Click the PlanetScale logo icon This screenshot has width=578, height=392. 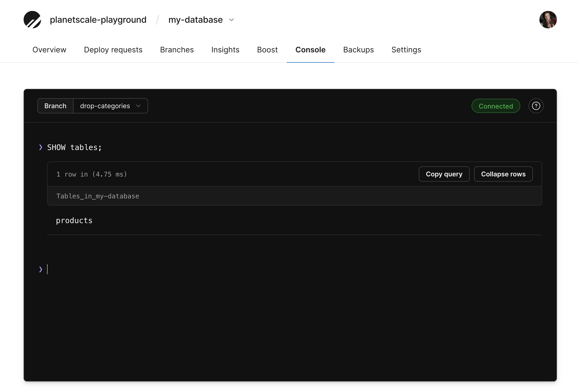coord(32,20)
